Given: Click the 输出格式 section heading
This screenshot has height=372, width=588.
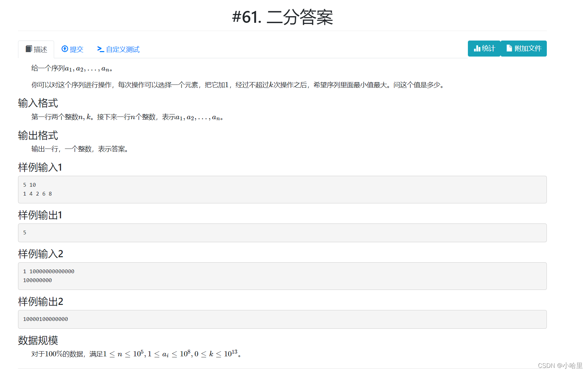Looking at the screenshot, I should pyautogui.click(x=38, y=135).
